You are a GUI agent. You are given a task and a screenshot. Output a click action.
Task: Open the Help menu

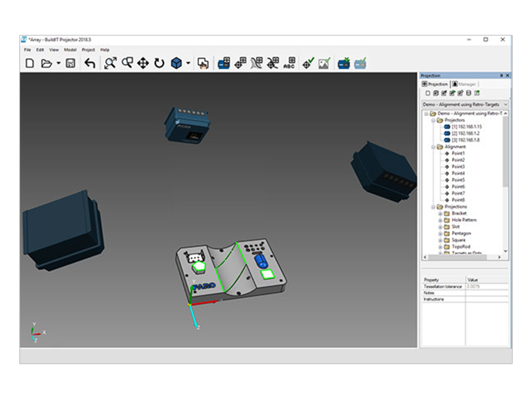pos(105,50)
